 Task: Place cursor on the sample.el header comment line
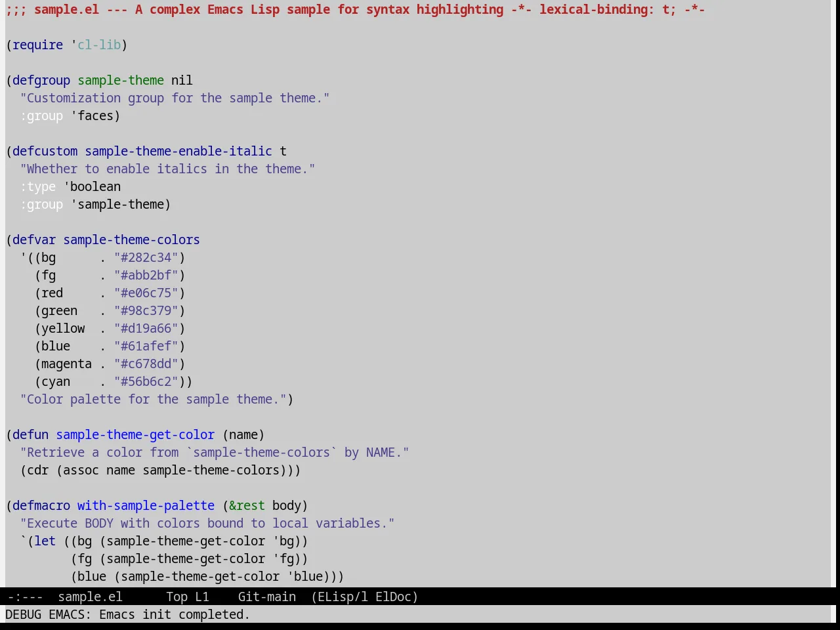355,9
